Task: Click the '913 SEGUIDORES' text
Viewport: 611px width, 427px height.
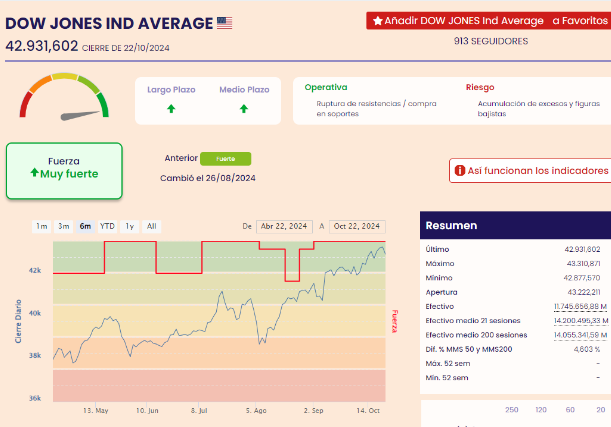Action: click(x=491, y=41)
